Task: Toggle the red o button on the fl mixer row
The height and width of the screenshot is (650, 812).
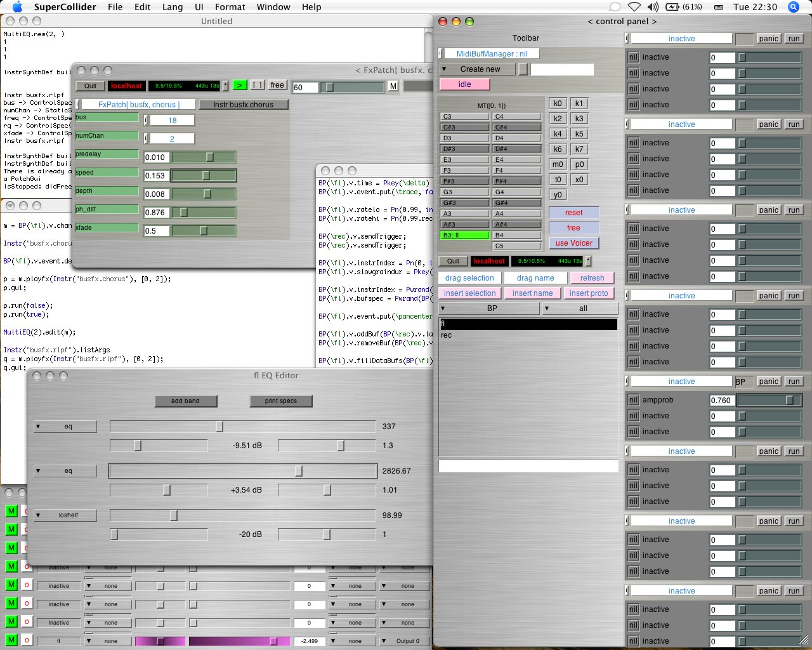Action: (x=27, y=640)
